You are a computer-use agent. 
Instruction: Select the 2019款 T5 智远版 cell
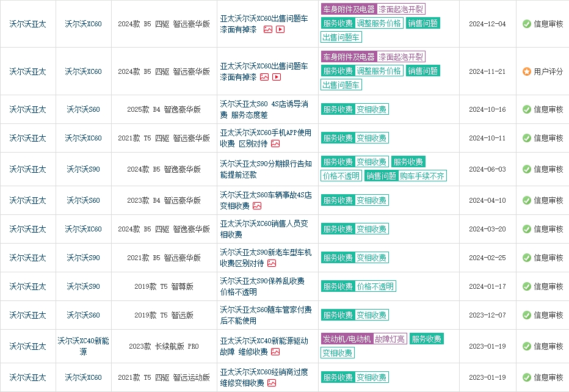[164, 315]
